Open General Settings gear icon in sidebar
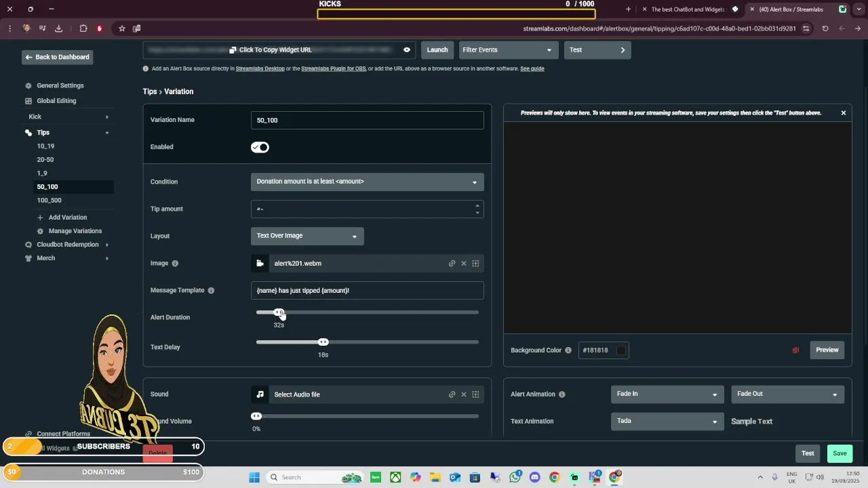Screen dimensions: 868x488 pyautogui.click(x=28, y=86)
